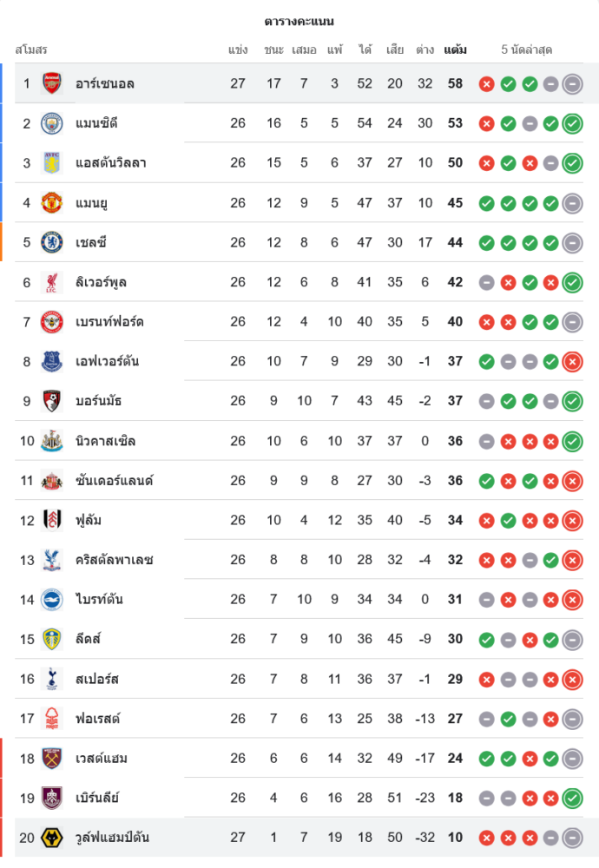Image resolution: width=599 pixels, height=868 pixels.
Task: Click the Wolverhampton wolf crest
Action: tap(52, 838)
